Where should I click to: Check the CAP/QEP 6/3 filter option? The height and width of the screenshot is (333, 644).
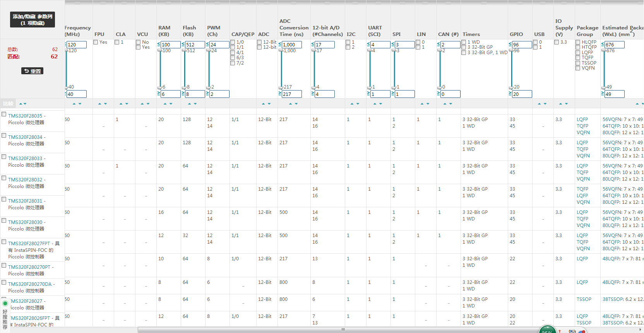coord(233,58)
